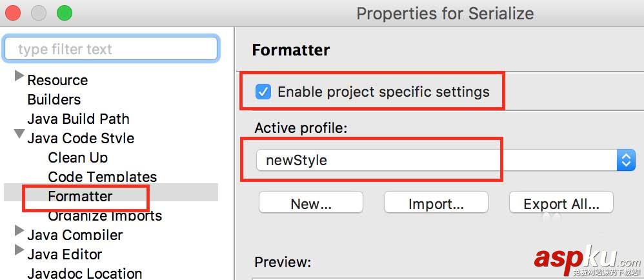Screen dimensions: 644x280
Task: Open the Clean Up page
Action: 77,157
